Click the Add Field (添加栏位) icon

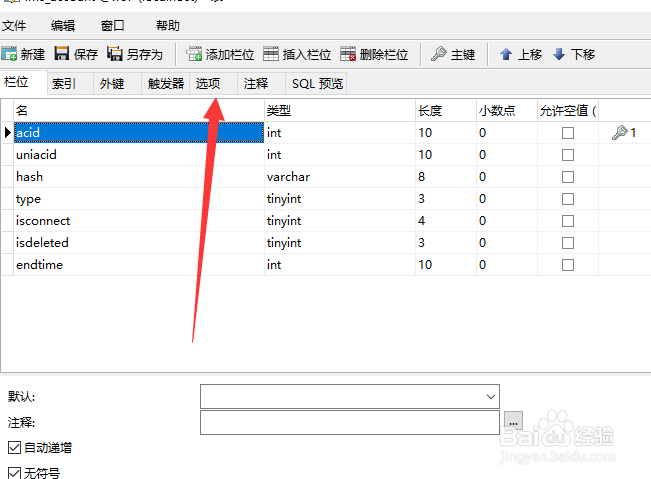(194, 54)
